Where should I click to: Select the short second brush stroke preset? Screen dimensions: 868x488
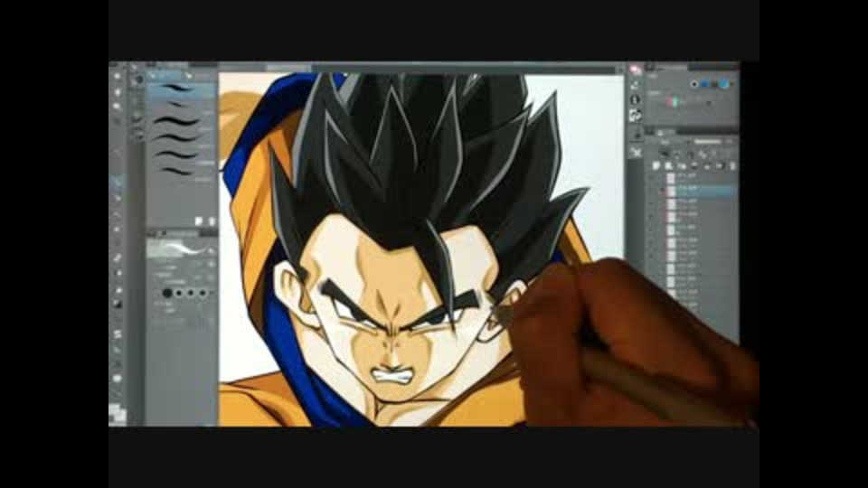[181, 105]
